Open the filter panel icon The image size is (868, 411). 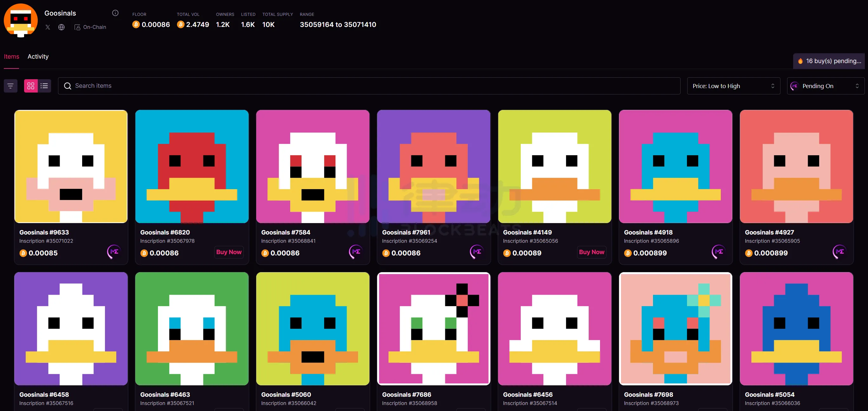[x=10, y=86]
